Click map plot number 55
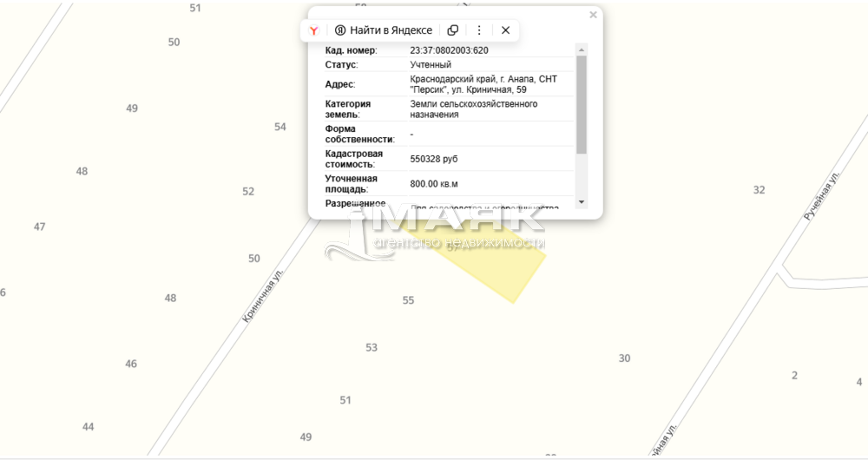The height and width of the screenshot is (460, 868). pos(408,300)
